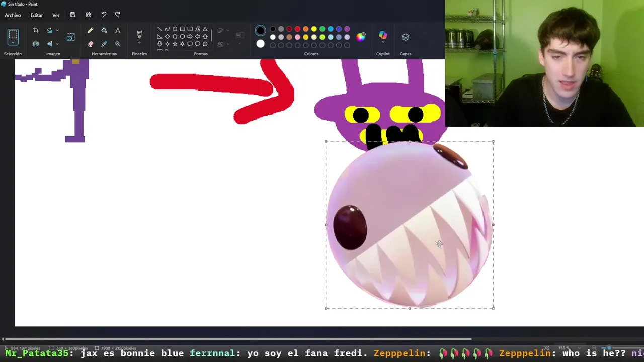Choose the Rectangle shape
644x362 pixels.
click(x=182, y=29)
